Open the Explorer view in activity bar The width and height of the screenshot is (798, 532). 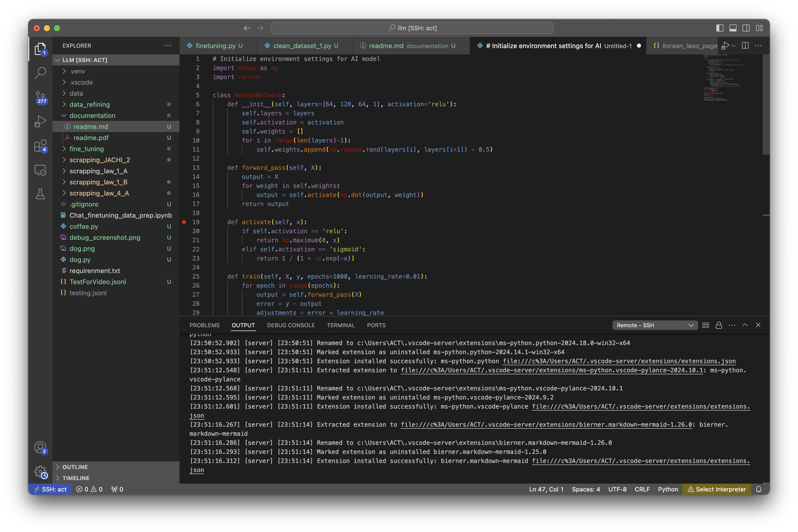point(40,49)
